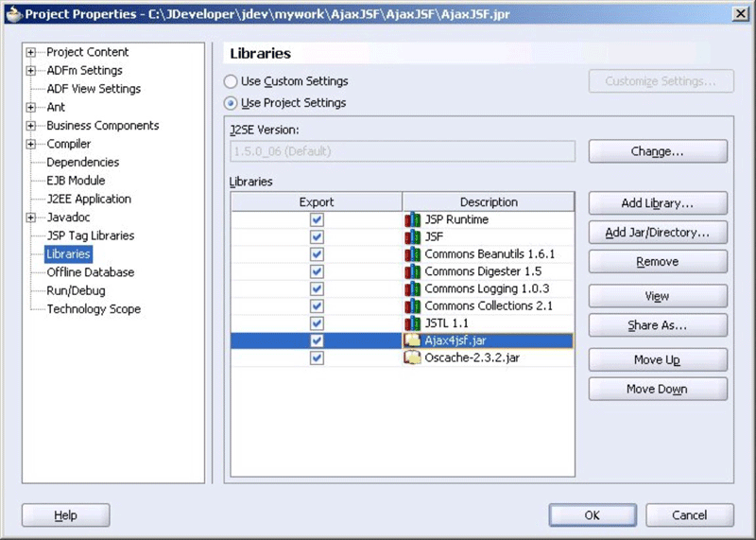
Task: Select Libraries in the tree
Action: [68, 253]
